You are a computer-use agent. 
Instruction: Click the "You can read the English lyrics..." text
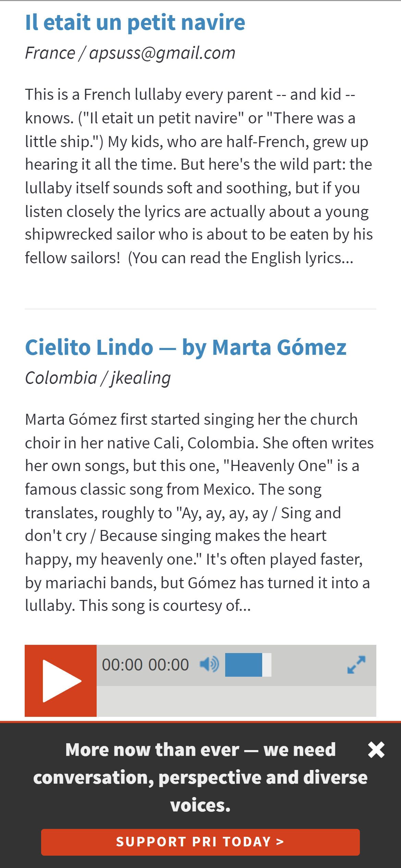[x=241, y=258]
